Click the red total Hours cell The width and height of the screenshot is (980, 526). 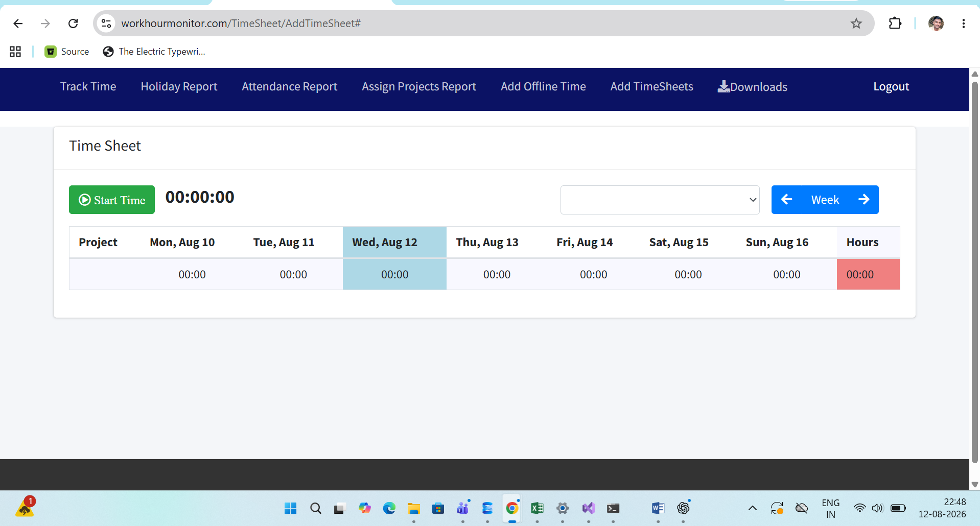point(868,275)
